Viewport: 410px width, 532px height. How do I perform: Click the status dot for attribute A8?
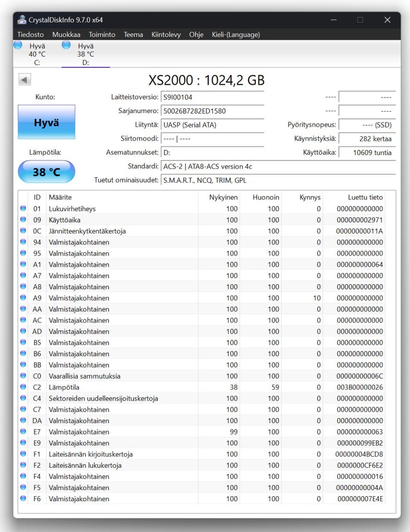23,286
